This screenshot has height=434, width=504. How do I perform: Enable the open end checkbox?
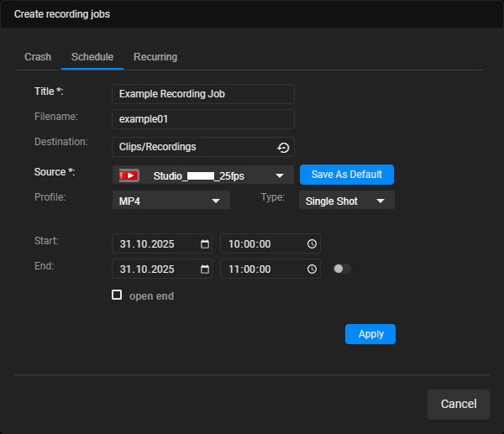point(117,295)
